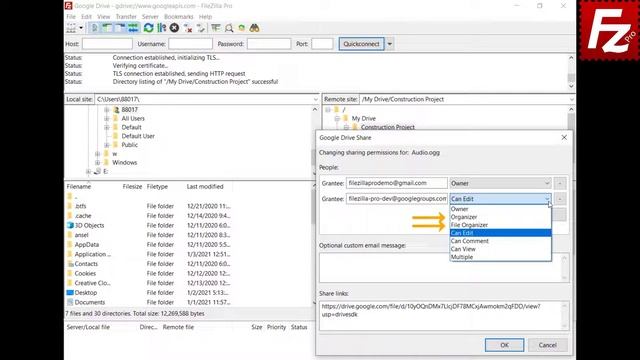Toggle remote directory tree display
The width and height of the screenshot is (640, 360).
(x=120, y=28)
